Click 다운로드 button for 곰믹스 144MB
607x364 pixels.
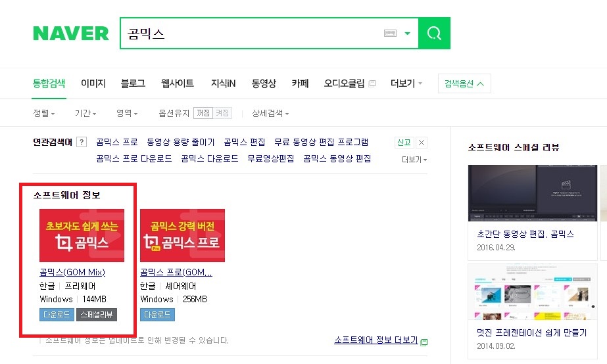click(x=57, y=315)
